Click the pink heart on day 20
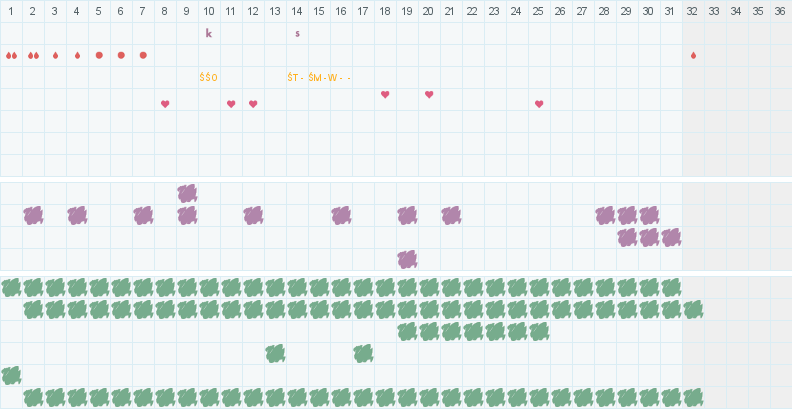This screenshot has width=792, height=409. pyautogui.click(x=429, y=94)
